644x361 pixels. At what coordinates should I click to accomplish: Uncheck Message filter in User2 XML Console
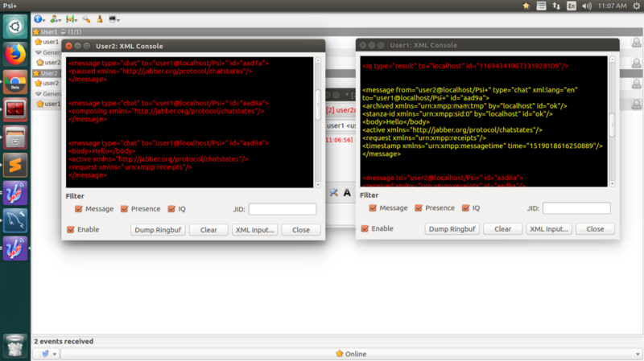click(79, 209)
